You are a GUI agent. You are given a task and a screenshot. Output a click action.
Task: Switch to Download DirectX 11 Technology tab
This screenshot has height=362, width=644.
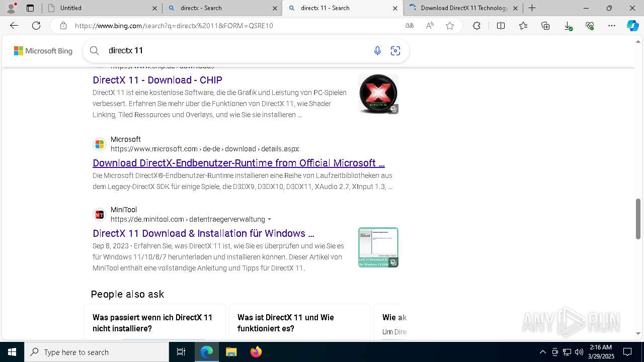463,8
